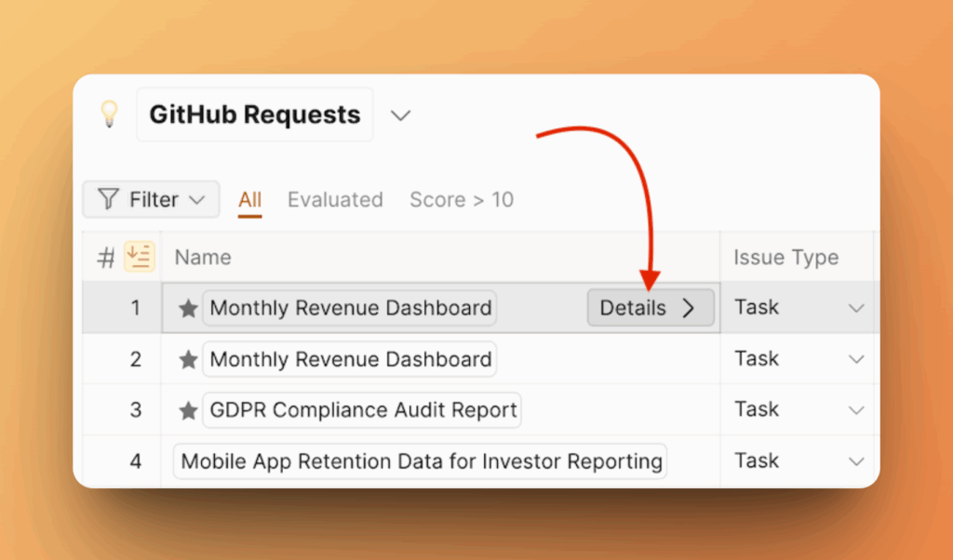The height and width of the screenshot is (560, 953).
Task: Click the Issue Type column header
Action: click(785, 258)
